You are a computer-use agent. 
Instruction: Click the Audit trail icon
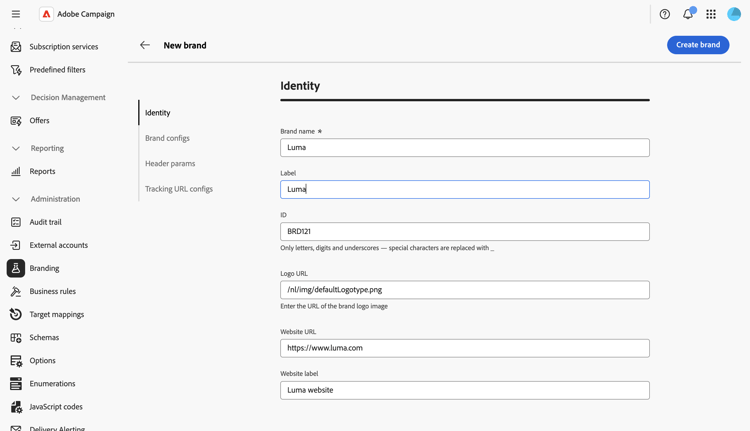tap(16, 222)
